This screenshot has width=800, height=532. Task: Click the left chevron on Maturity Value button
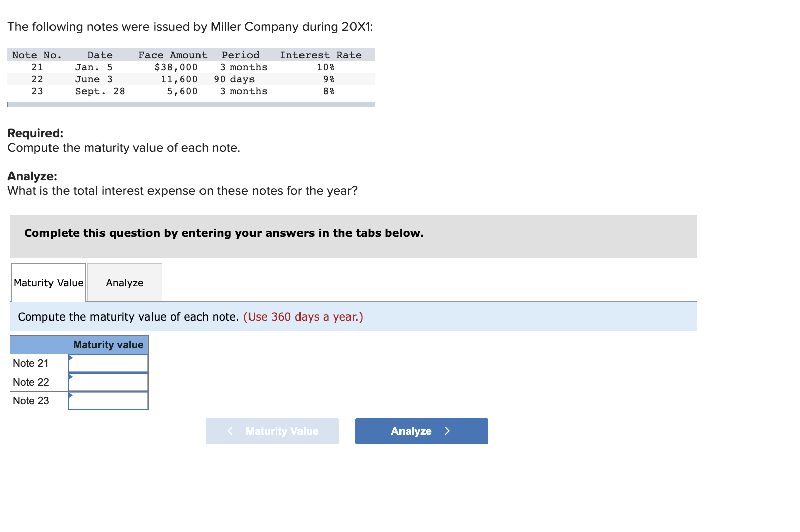pos(230,431)
